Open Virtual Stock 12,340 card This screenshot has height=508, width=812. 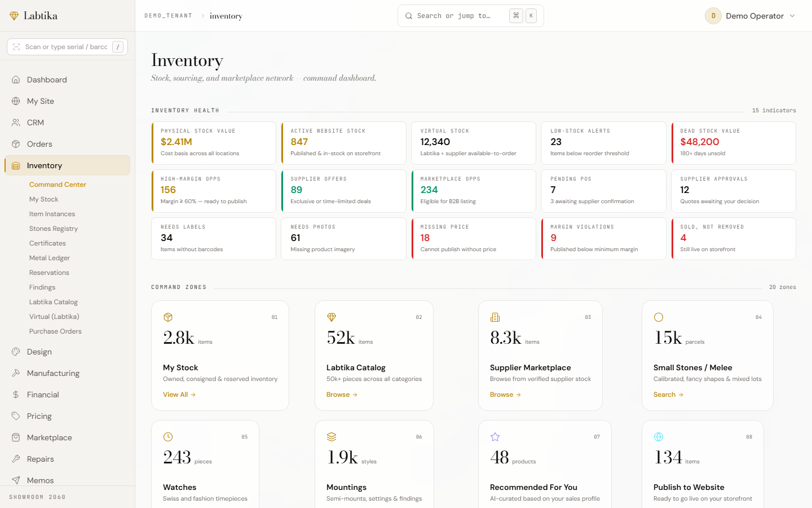click(474, 143)
